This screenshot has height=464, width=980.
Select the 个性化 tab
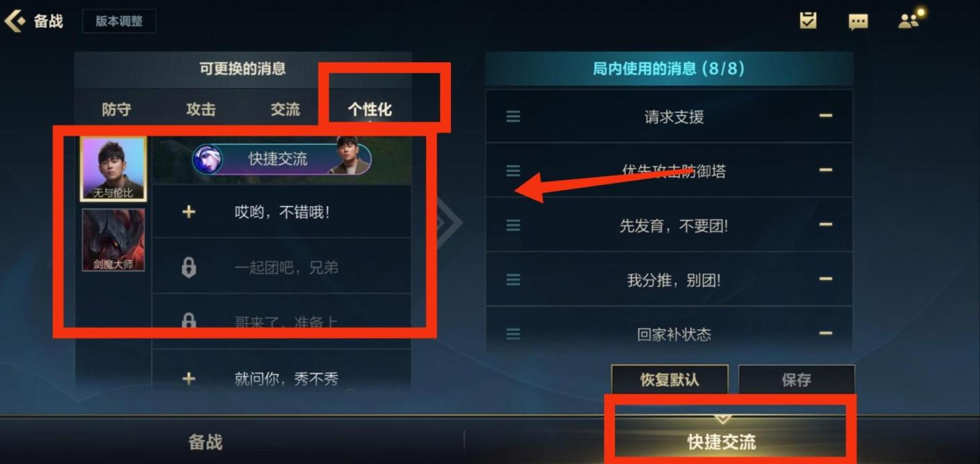pyautogui.click(x=370, y=109)
